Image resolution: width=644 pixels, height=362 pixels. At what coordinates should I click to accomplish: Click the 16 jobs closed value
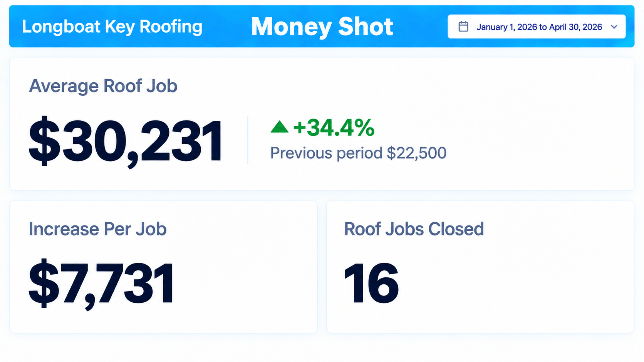(371, 284)
